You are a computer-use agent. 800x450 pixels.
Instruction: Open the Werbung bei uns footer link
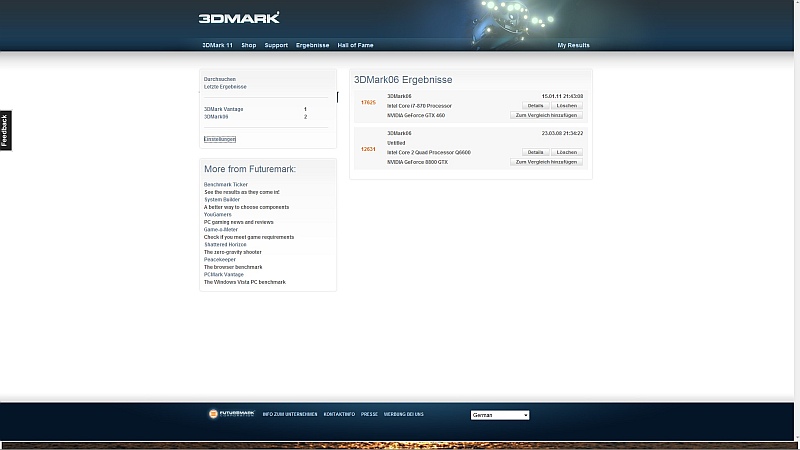[404, 414]
